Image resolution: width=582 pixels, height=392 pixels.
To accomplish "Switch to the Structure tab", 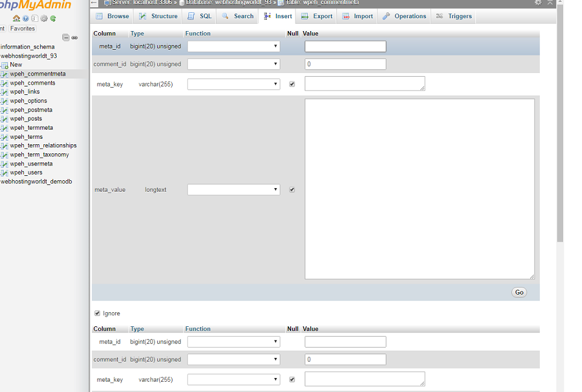I will coord(158,16).
